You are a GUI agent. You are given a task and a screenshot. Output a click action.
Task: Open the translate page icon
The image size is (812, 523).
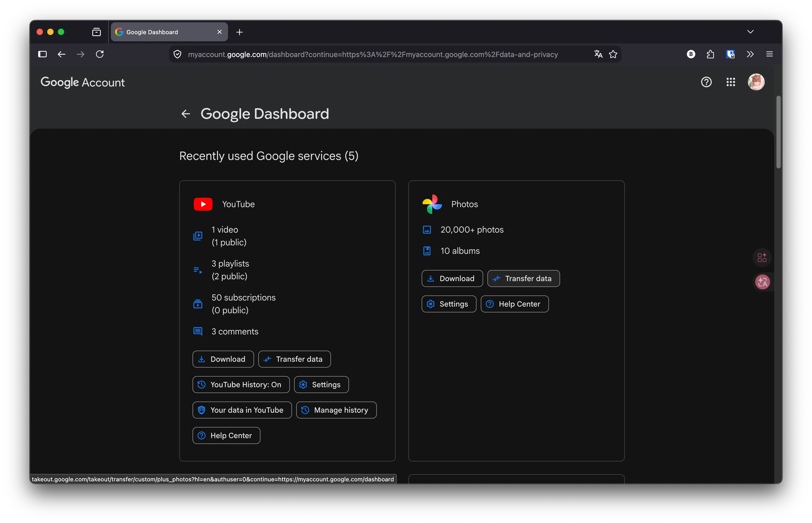click(x=598, y=54)
